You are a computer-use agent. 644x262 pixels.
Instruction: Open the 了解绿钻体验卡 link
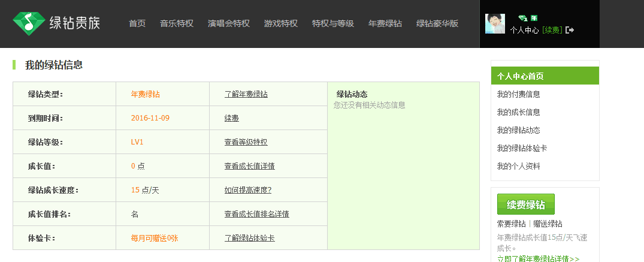250,238
